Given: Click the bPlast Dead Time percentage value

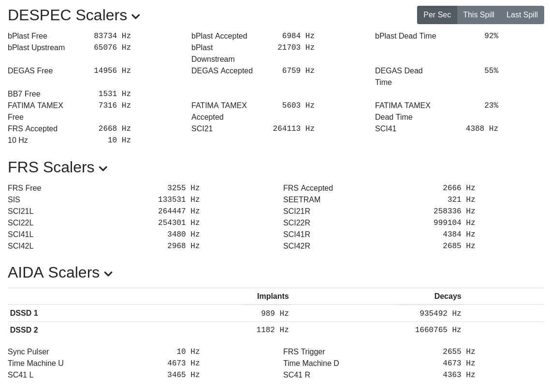Looking at the screenshot, I should coord(491,36).
